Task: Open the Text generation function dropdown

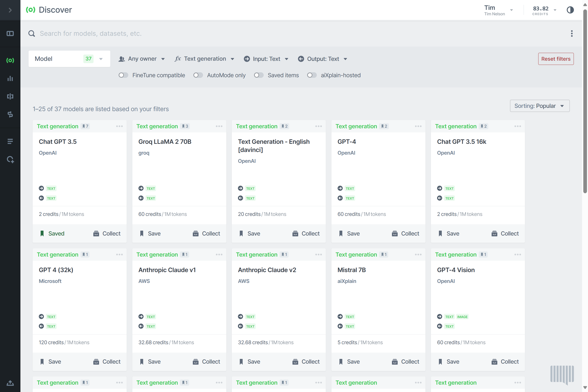Action: 204,59
